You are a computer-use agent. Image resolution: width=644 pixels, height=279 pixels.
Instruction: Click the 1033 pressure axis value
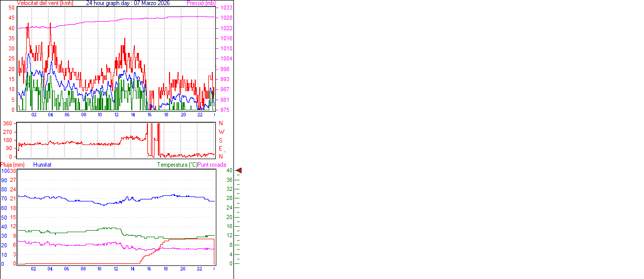[x=226, y=8]
